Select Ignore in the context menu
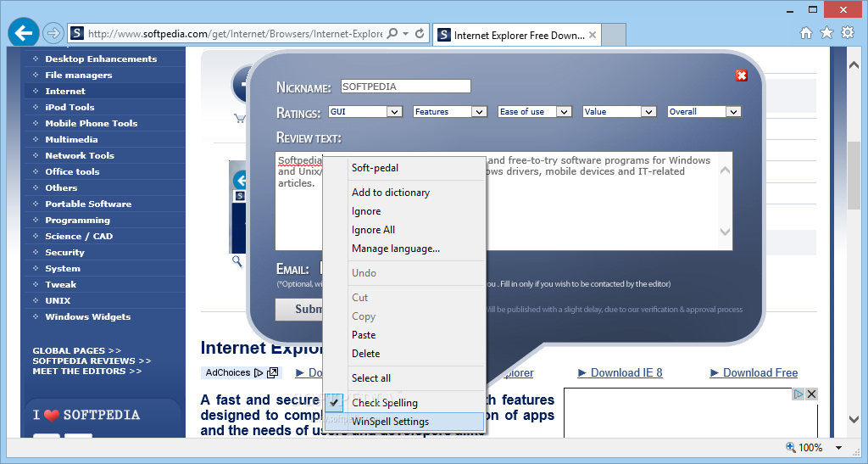 404,211
